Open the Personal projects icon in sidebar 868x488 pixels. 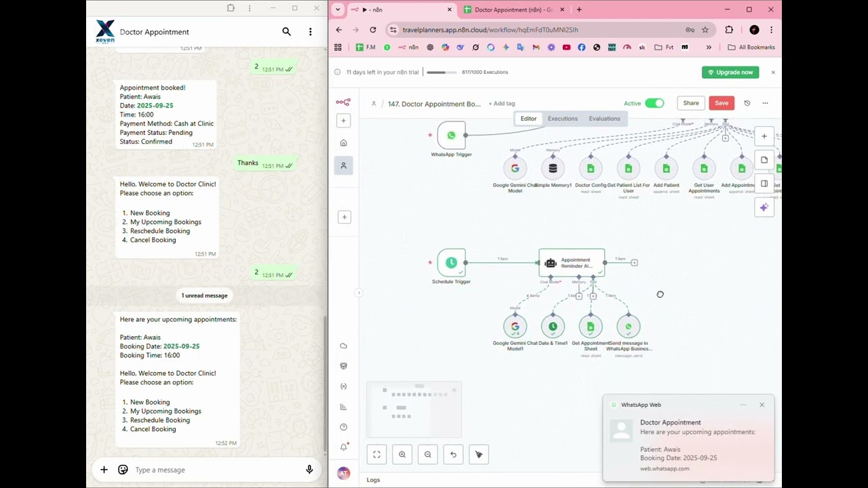[x=343, y=165]
